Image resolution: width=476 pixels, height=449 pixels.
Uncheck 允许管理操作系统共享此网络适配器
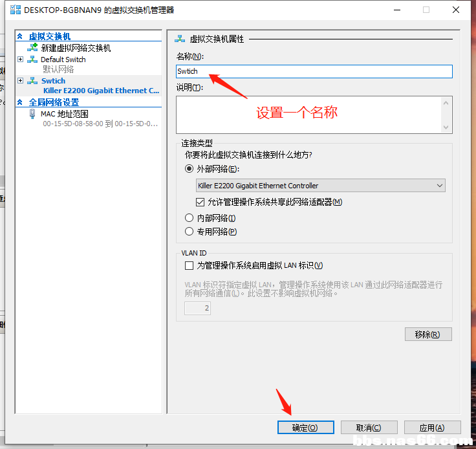pyautogui.click(x=200, y=202)
